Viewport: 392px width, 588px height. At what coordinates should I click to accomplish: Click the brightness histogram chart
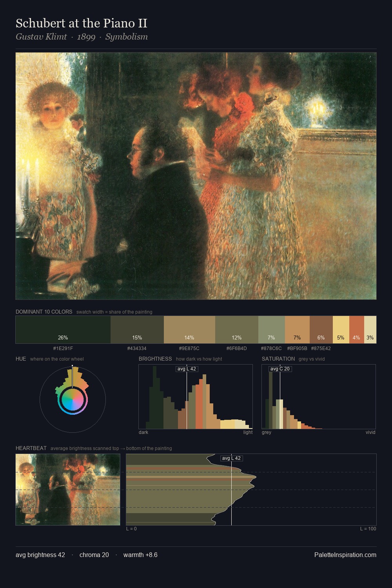tap(196, 397)
